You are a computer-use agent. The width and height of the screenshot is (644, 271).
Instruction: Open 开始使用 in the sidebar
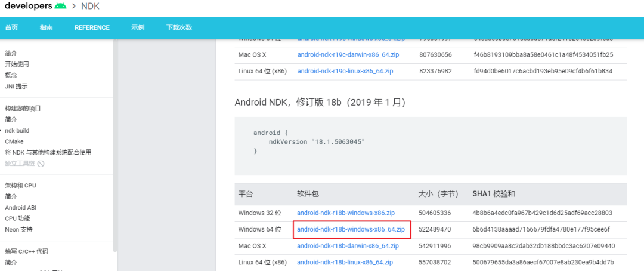pyautogui.click(x=17, y=64)
